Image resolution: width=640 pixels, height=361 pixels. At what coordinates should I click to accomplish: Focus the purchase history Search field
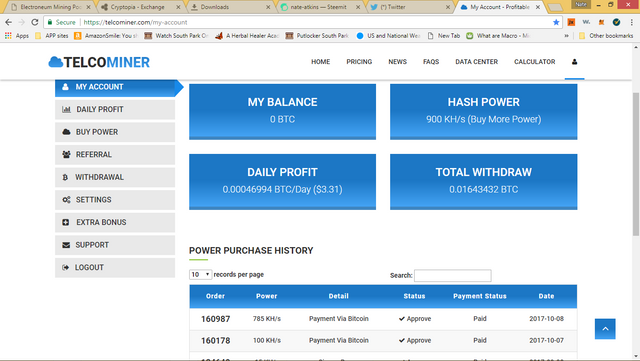click(453, 276)
